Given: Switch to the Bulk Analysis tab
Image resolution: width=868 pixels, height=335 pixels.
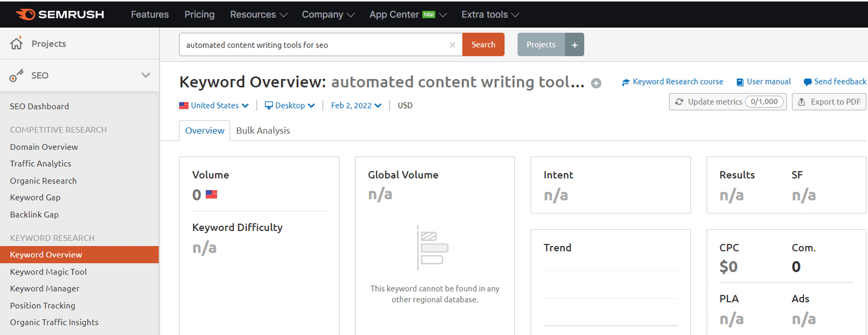Looking at the screenshot, I should 263,131.
